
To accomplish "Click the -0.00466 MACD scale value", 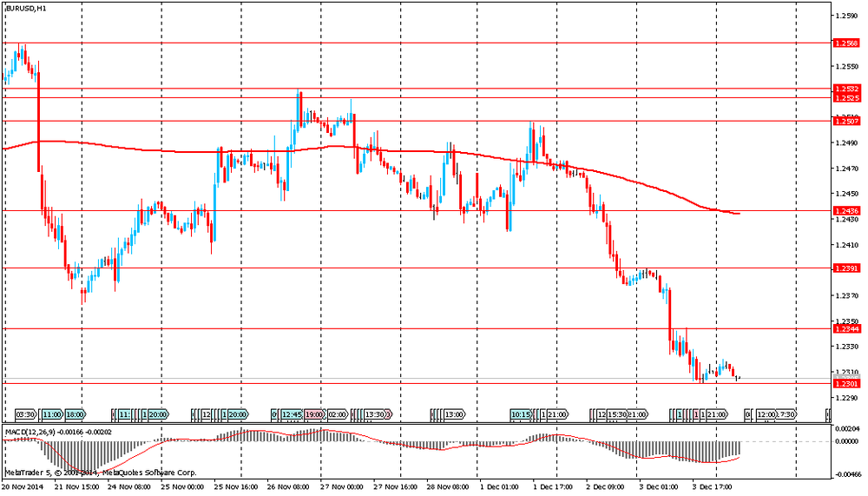I will point(848,475).
